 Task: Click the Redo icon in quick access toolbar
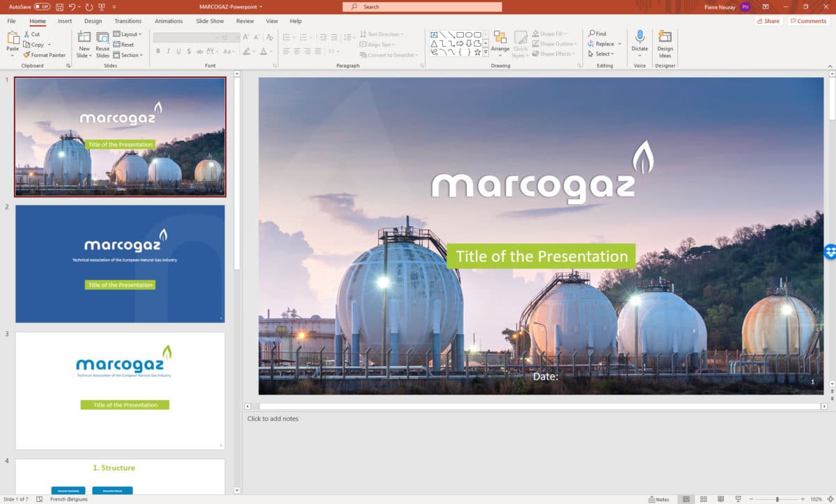[88, 6]
